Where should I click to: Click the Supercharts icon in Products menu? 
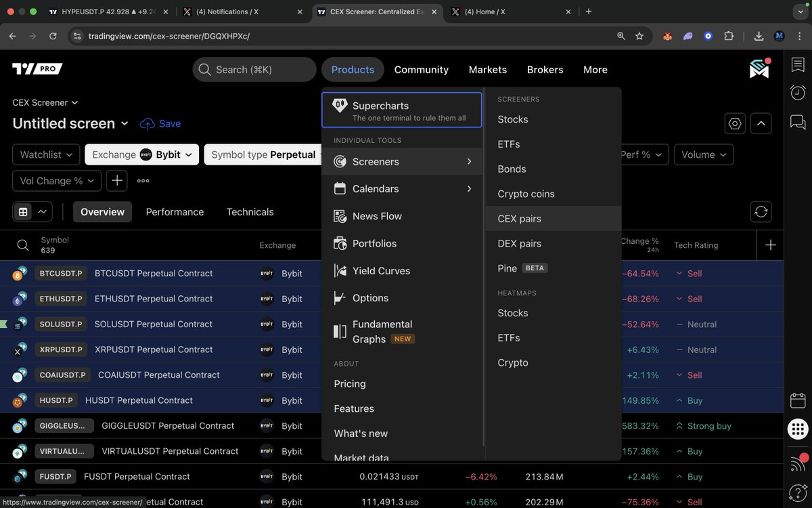[x=340, y=106]
